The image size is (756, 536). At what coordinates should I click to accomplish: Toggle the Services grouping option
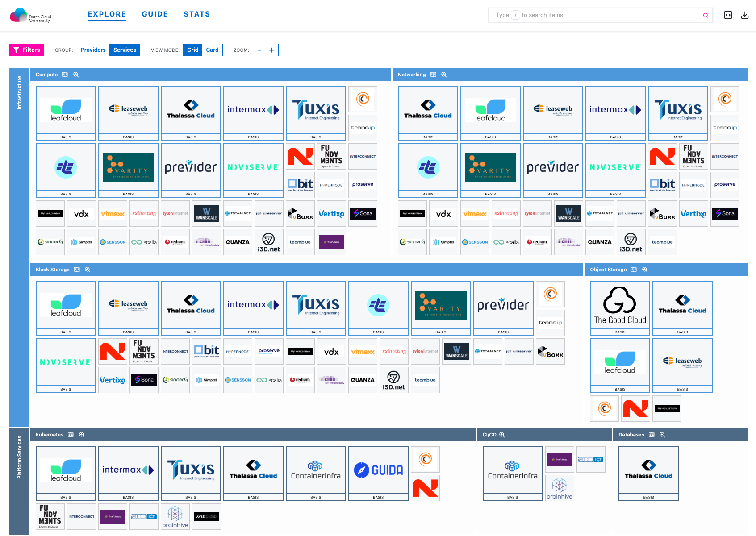pyautogui.click(x=125, y=50)
